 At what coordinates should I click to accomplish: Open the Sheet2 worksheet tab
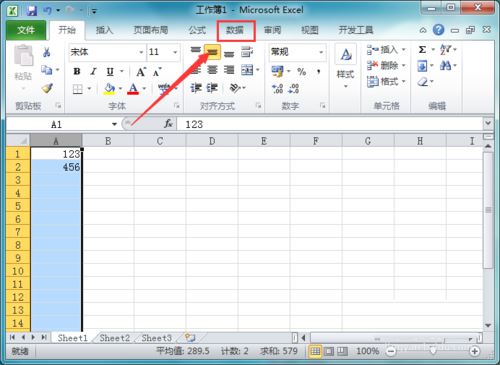[115, 338]
